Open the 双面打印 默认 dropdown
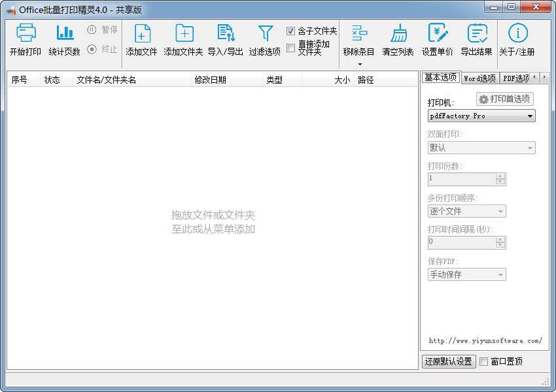This screenshot has height=392, width=556. (481, 148)
